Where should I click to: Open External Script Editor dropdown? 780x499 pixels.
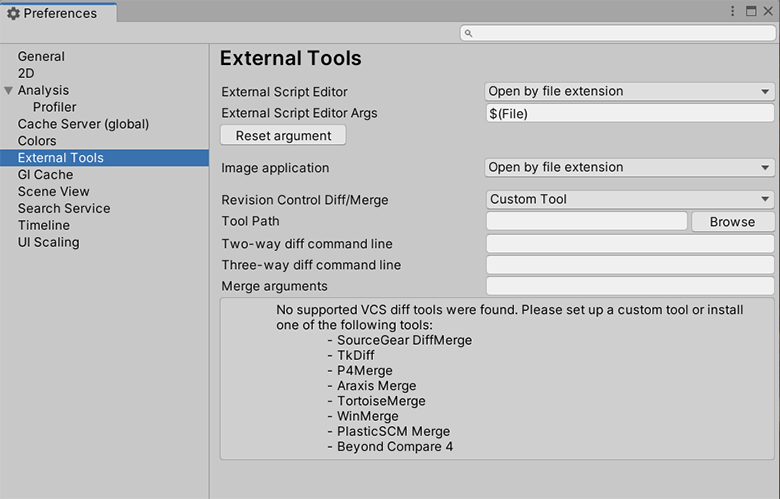click(x=629, y=91)
